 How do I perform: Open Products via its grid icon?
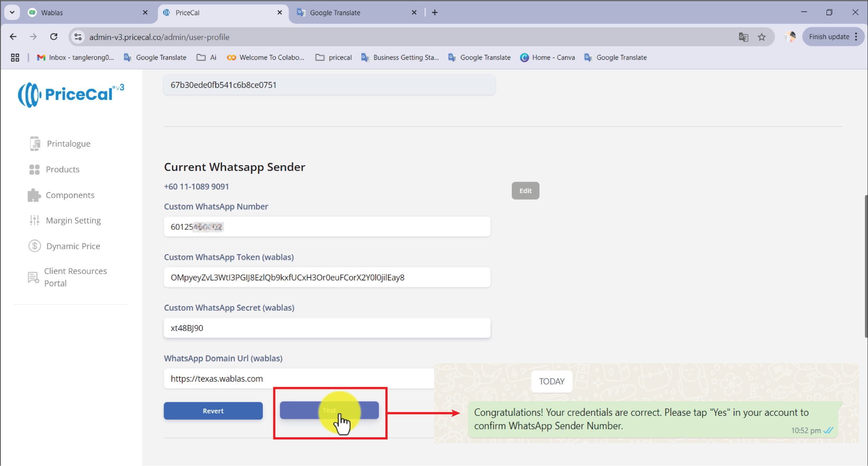tap(34, 169)
